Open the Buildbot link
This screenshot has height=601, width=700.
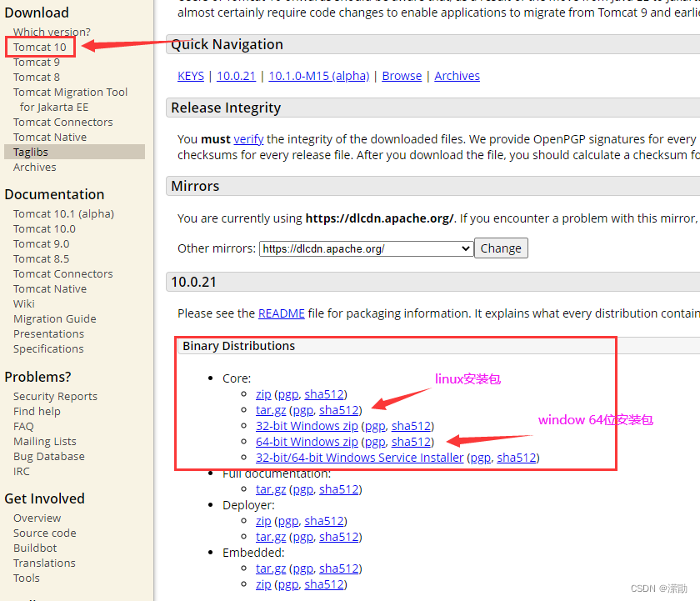[x=35, y=548]
